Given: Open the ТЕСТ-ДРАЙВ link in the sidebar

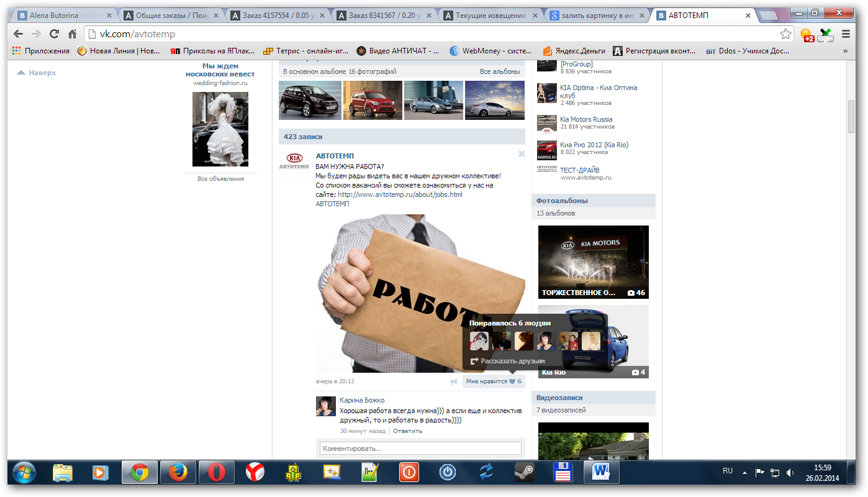Looking at the screenshot, I should click(x=580, y=170).
